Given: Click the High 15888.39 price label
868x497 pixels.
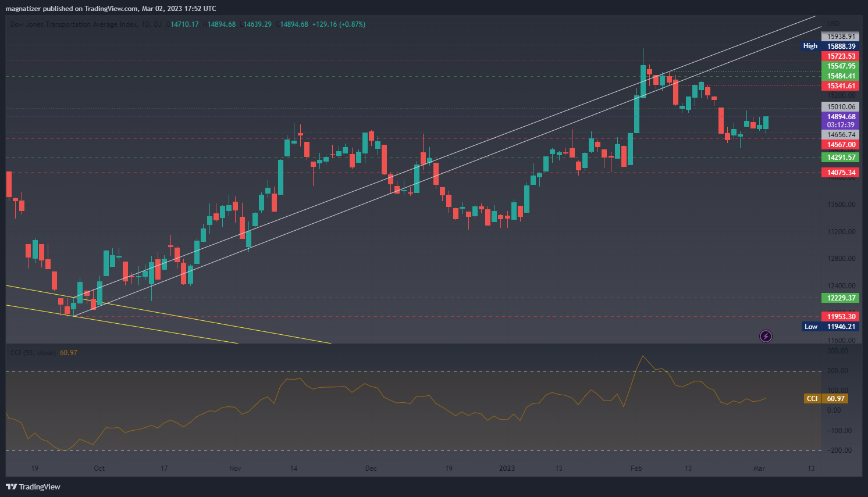Looking at the screenshot, I should pos(830,46).
